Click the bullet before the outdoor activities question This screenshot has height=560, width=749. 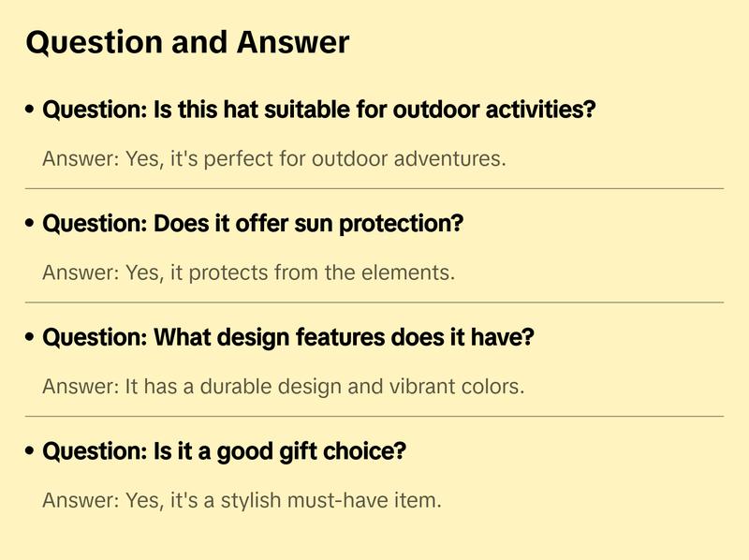[31, 111]
